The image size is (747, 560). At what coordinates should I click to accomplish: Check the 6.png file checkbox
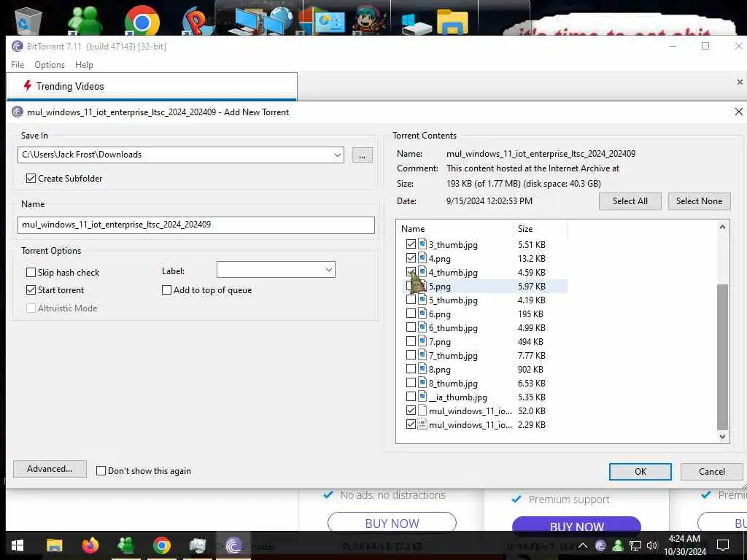click(x=411, y=314)
